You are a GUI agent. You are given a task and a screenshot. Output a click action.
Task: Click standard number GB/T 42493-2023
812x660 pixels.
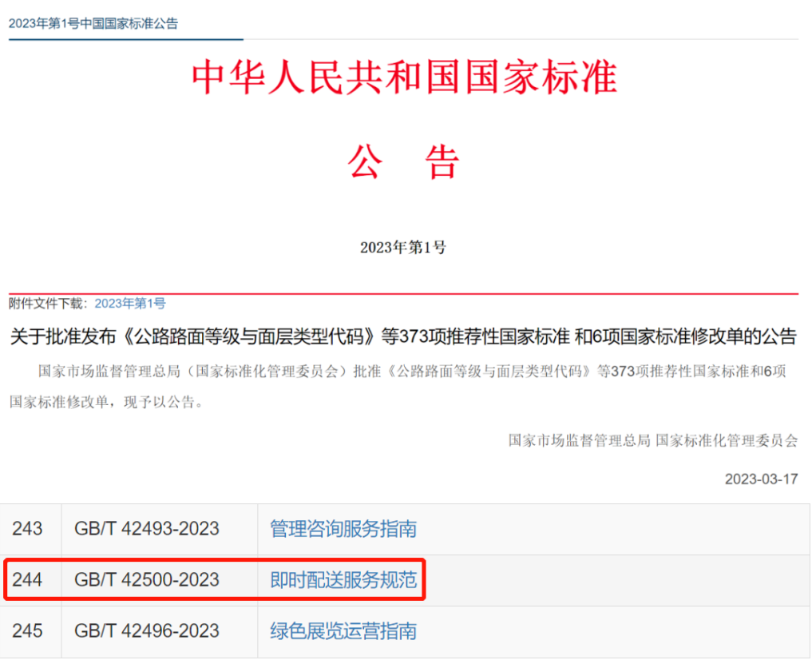click(x=147, y=529)
